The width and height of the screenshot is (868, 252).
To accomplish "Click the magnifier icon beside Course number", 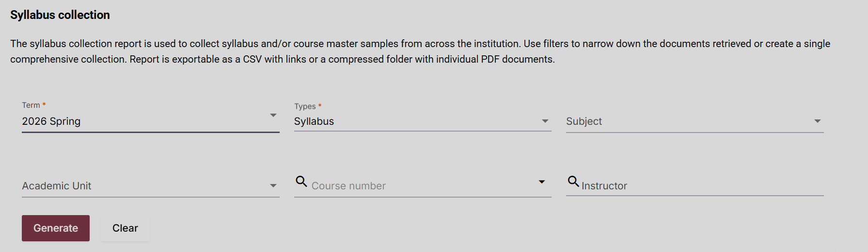I will tap(301, 182).
